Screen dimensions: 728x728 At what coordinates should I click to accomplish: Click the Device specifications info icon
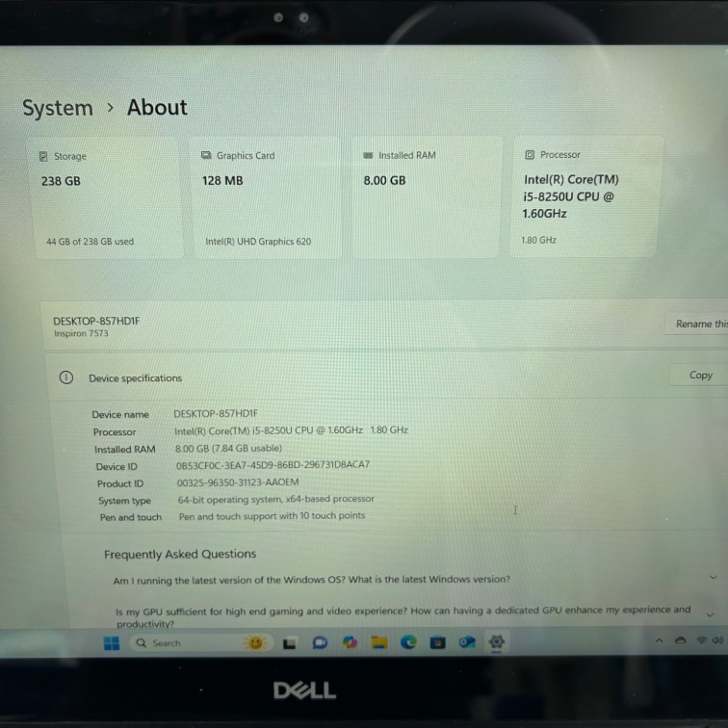(x=66, y=378)
